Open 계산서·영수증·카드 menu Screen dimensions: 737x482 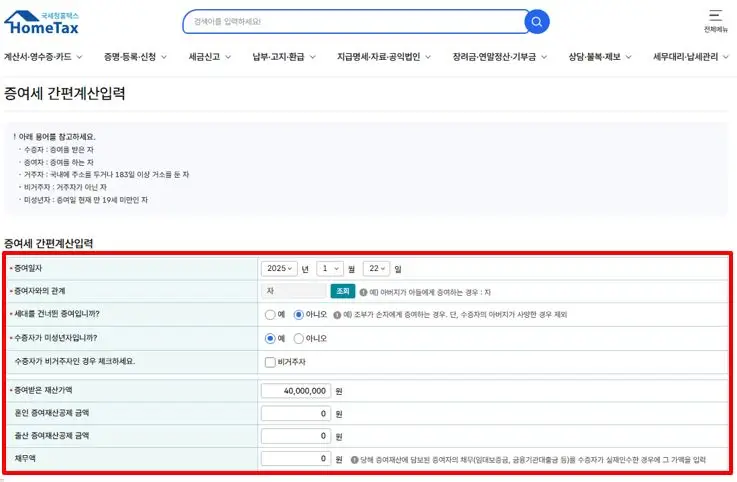click(x=43, y=57)
